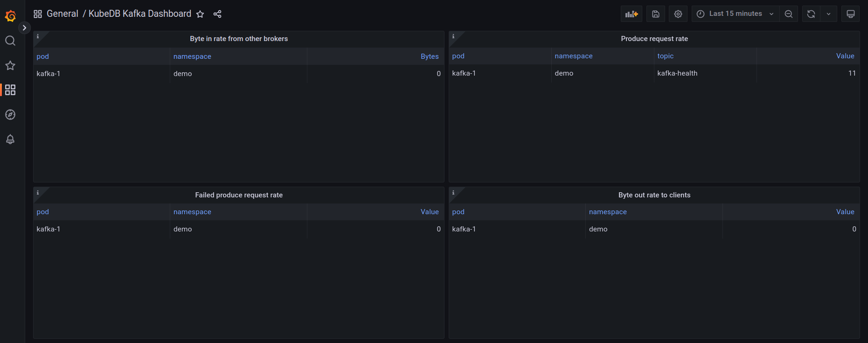The width and height of the screenshot is (868, 343).
Task: Open the Starred dashboards icon
Action: coord(10,66)
